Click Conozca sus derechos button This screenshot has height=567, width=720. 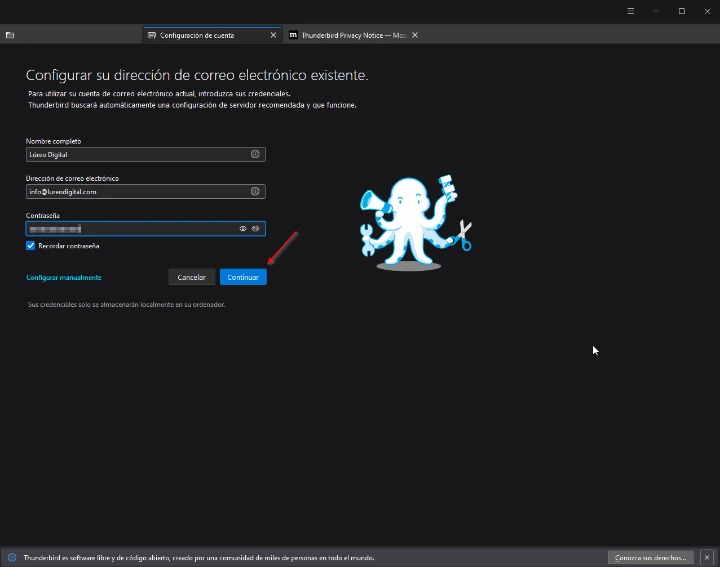(650, 557)
